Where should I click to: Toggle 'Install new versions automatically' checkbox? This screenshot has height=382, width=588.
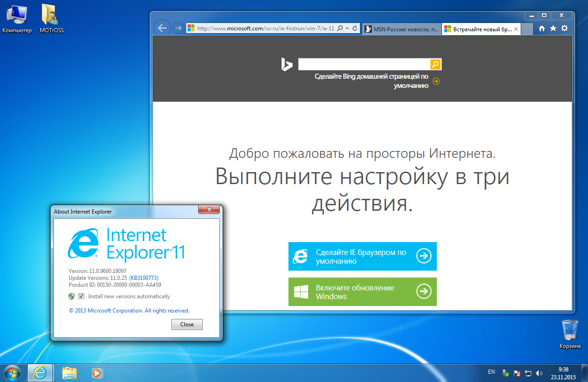pyautogui.click(x=82, y=296)
